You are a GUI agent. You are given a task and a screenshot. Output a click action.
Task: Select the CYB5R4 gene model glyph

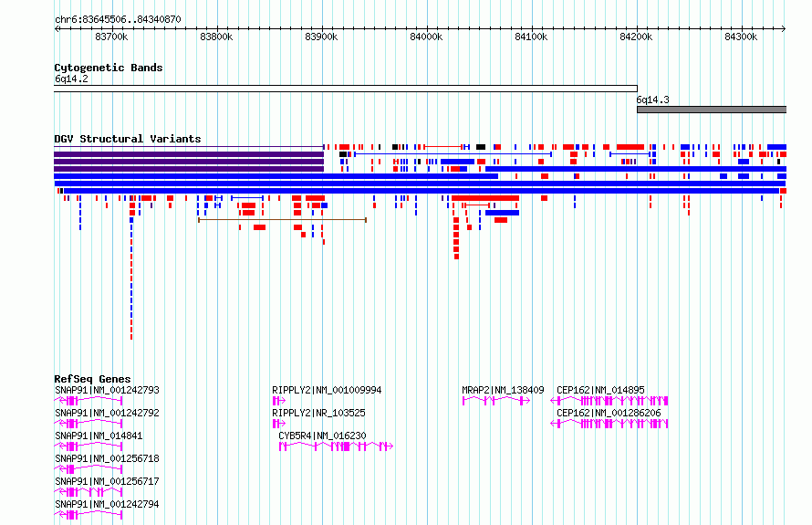336,446
